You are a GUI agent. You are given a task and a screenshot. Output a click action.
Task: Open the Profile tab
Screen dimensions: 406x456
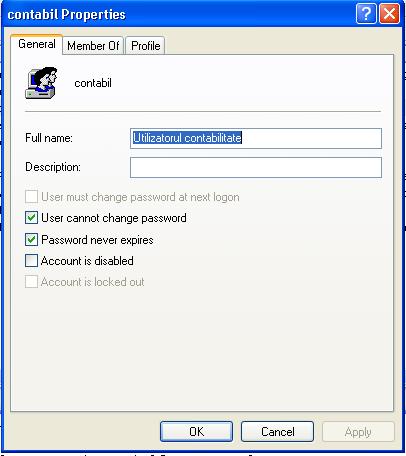[x=145, y=46]
